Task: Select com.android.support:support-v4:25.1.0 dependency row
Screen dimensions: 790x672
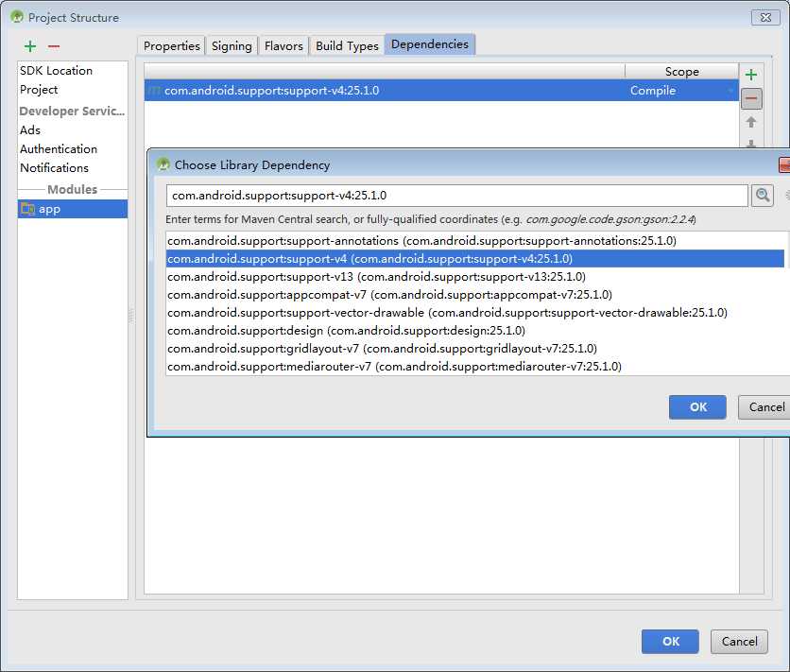Action: [441, 90]
